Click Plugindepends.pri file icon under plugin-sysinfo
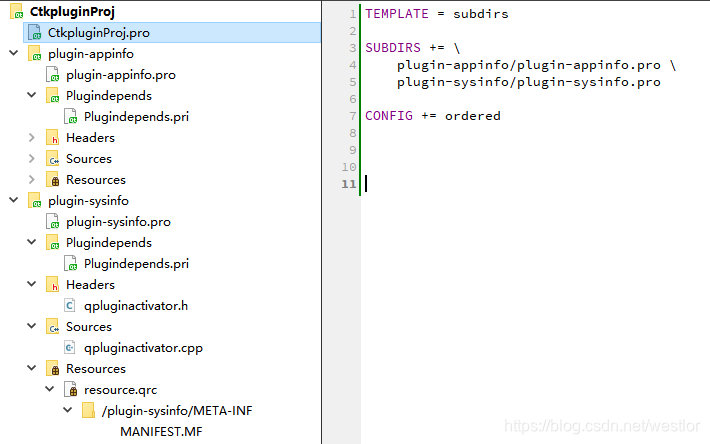The height and width of the screenshot is (444, 710). point(70,264)
